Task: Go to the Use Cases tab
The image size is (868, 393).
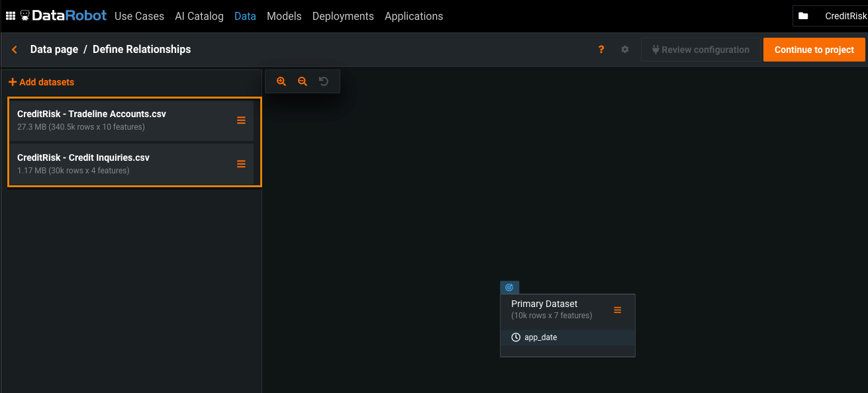Action: (139, 16)
